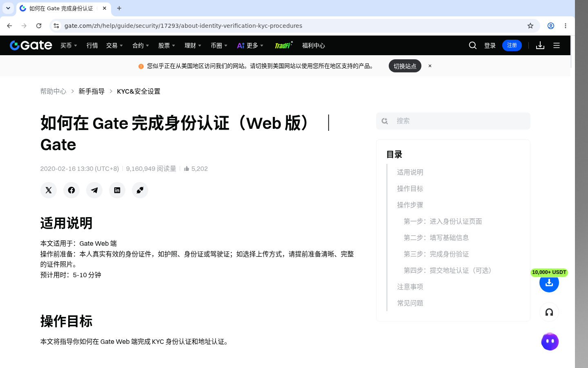Close the Gate article tab
This screenshot has width=588, height=368.
click(x=105, y=8)
